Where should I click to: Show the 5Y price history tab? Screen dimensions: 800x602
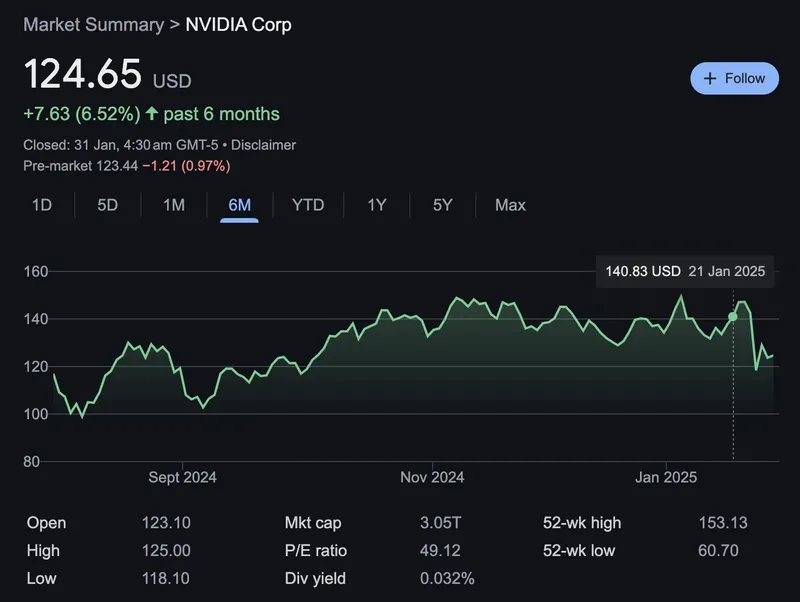click(x=442, y=205)
